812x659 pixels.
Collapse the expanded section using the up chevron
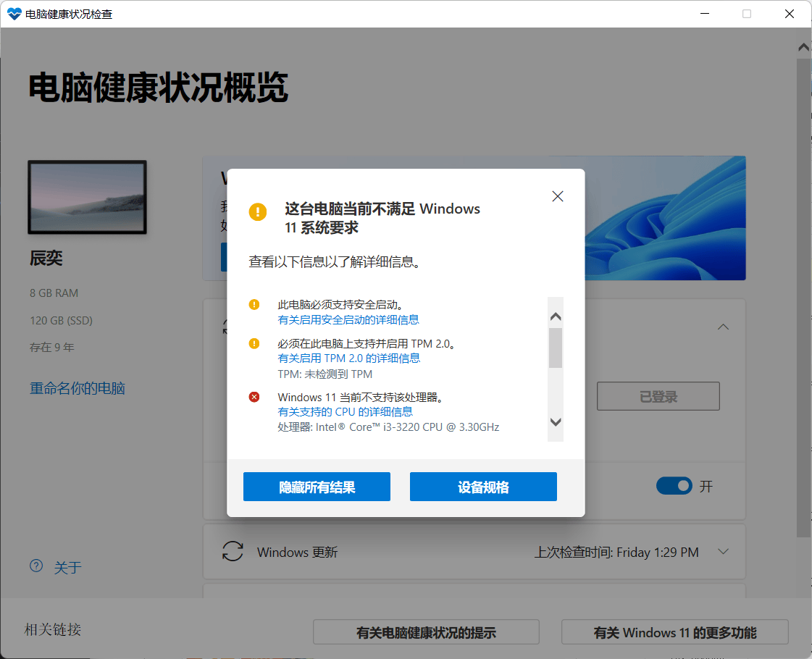[x=723, y=327]
